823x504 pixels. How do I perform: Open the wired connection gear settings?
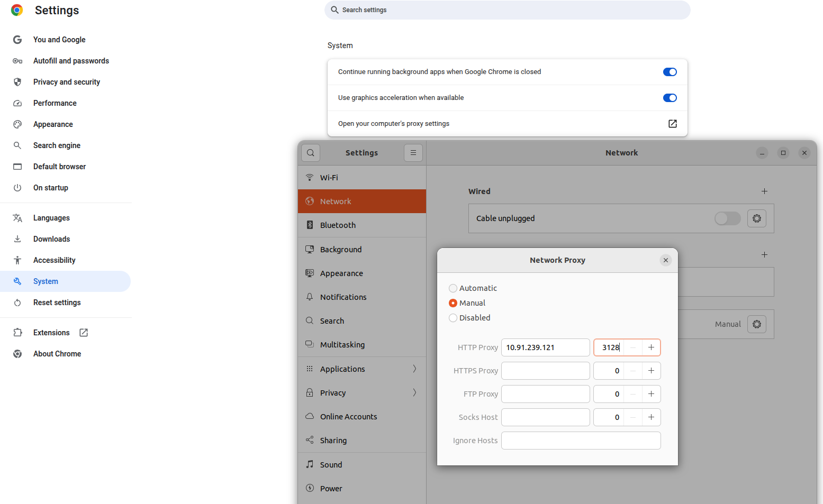tap(756, 218)
